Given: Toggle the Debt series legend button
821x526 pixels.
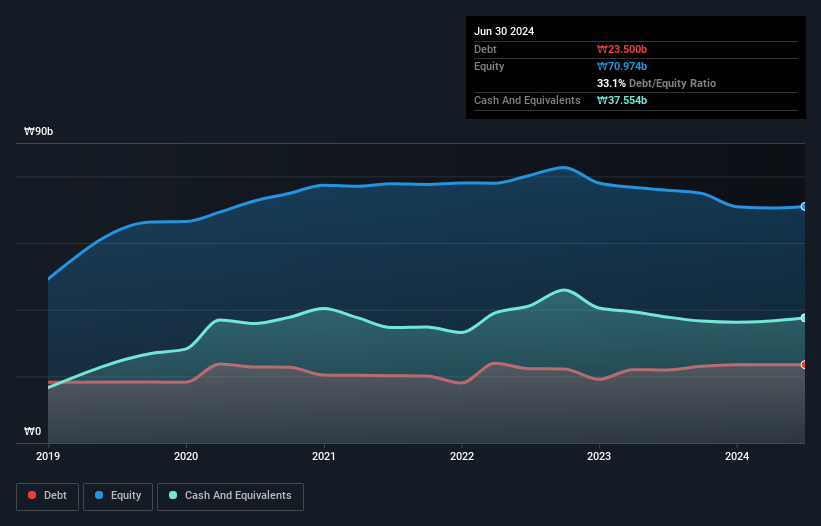Looking at the screenshot, I should 48,496.
